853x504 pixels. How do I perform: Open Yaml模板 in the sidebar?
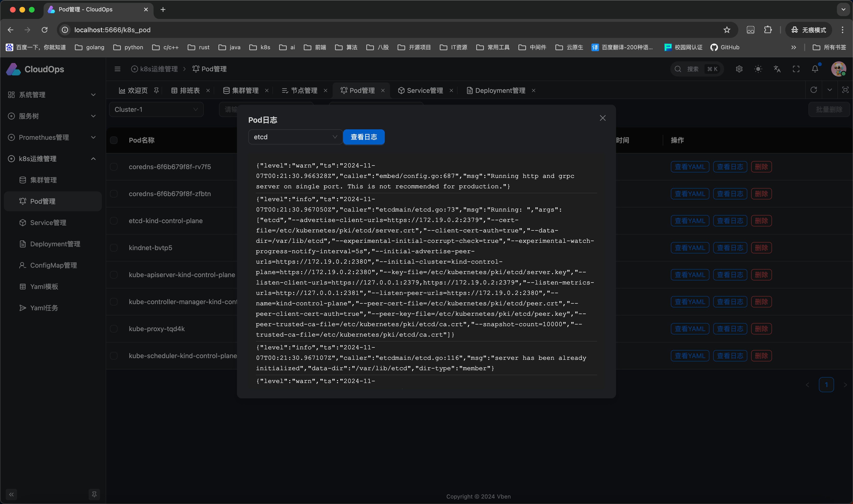coord(53,287)
